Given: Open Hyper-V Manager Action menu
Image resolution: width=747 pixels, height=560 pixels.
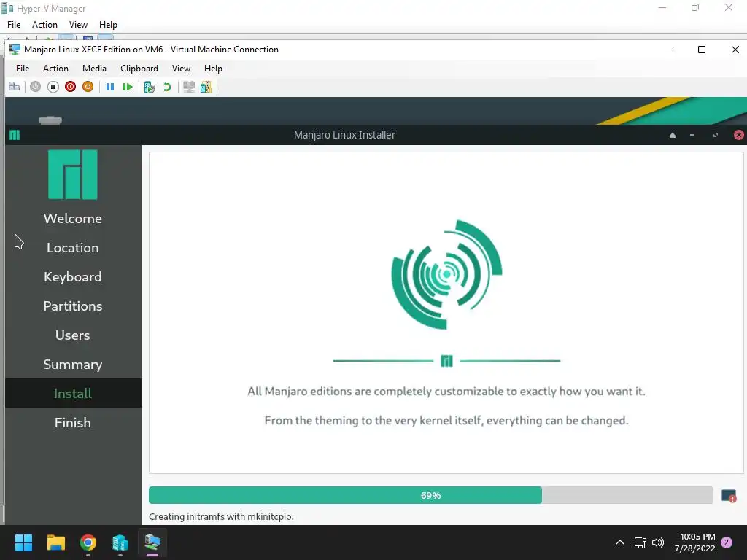Looking at the screenshot, I should [x=44, y=25].
